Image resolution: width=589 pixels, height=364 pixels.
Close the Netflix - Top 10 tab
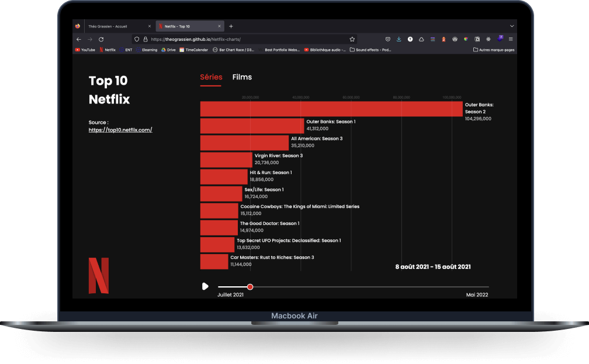pos(219,26)
